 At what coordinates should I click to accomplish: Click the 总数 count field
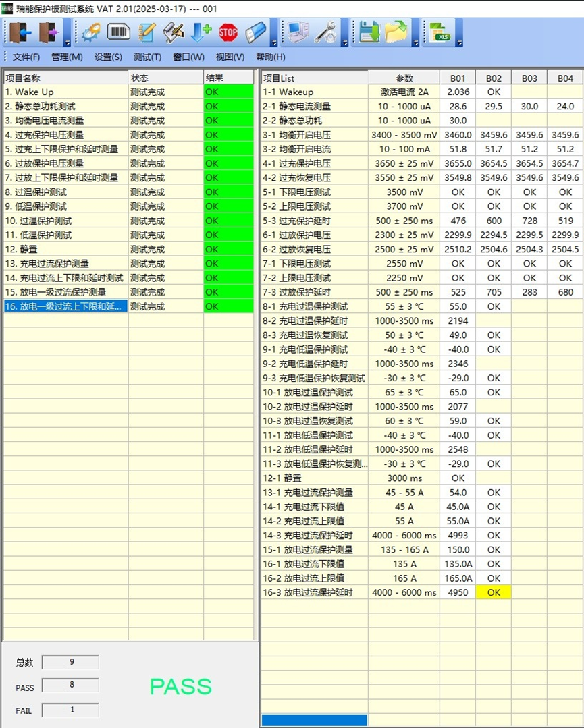(70, 662)
